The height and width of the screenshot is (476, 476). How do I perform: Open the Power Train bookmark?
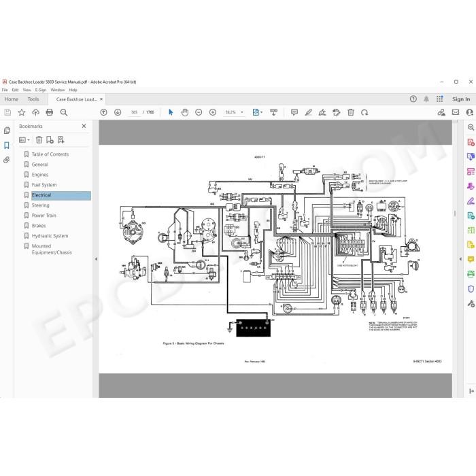tap(44, 216)
